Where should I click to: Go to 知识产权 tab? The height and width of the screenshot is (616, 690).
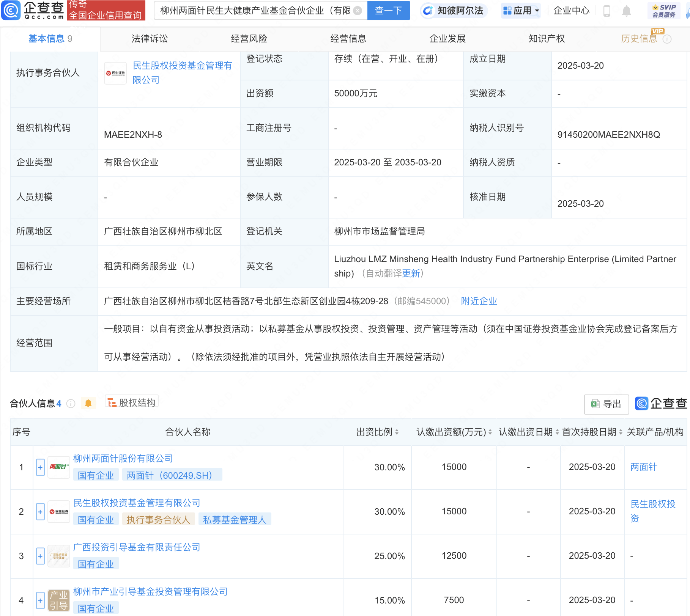[547, 39]
